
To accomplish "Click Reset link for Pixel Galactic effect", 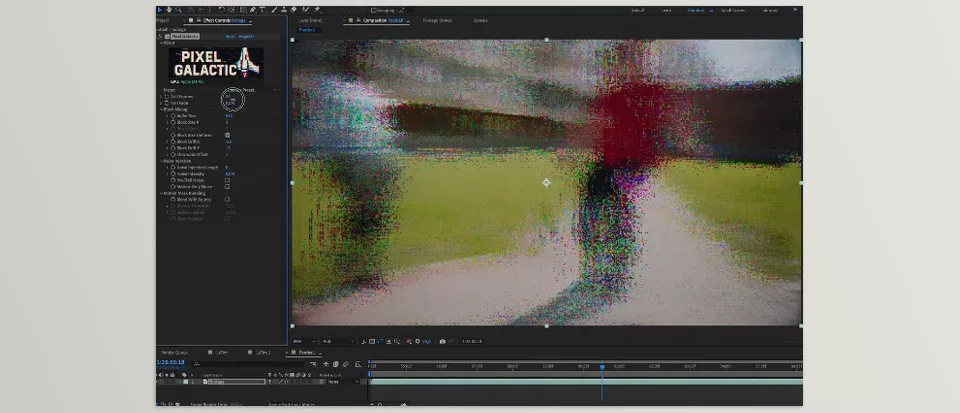I will pos(230,36).
